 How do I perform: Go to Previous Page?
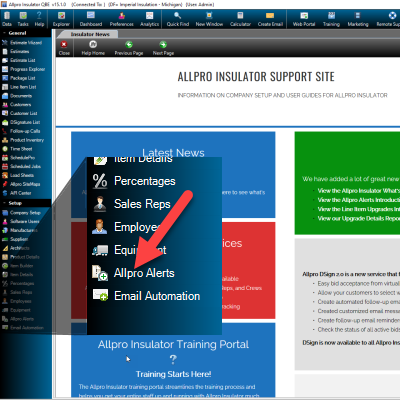click(129, 48)
